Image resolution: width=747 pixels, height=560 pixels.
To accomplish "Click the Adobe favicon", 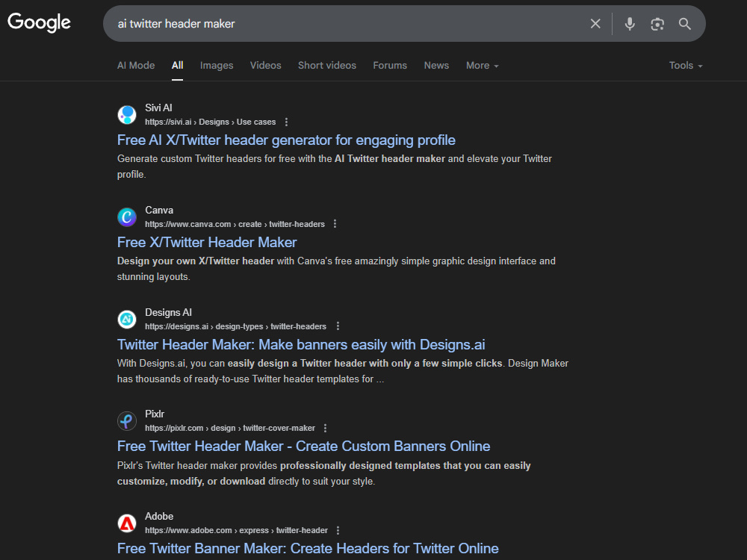I will [x=127, y=523].
